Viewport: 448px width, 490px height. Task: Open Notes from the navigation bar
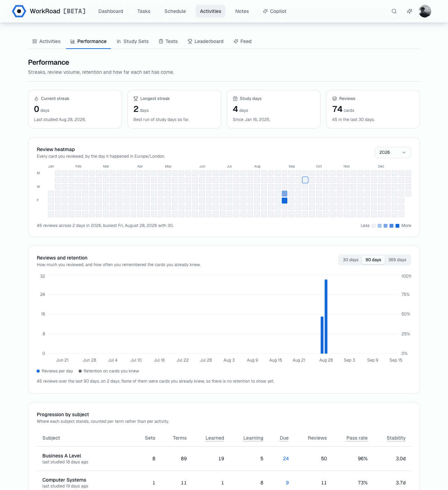tap(242, 11)
